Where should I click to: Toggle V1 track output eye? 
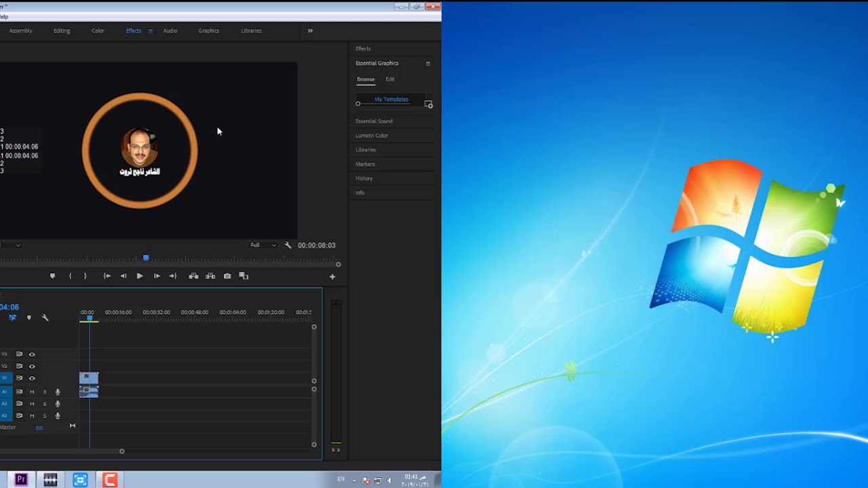click(32, 378)
